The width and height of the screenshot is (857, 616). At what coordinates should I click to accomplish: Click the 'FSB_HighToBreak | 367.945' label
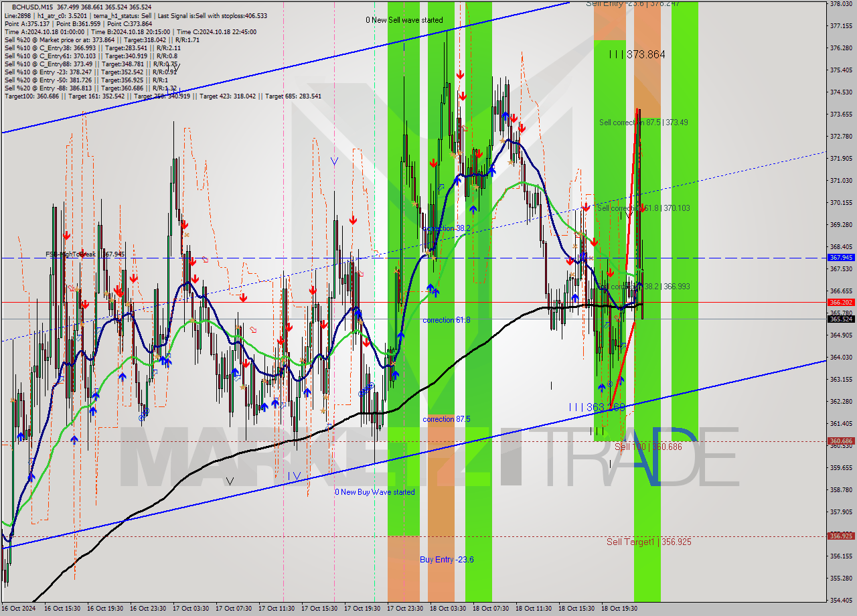click(85, 254)
